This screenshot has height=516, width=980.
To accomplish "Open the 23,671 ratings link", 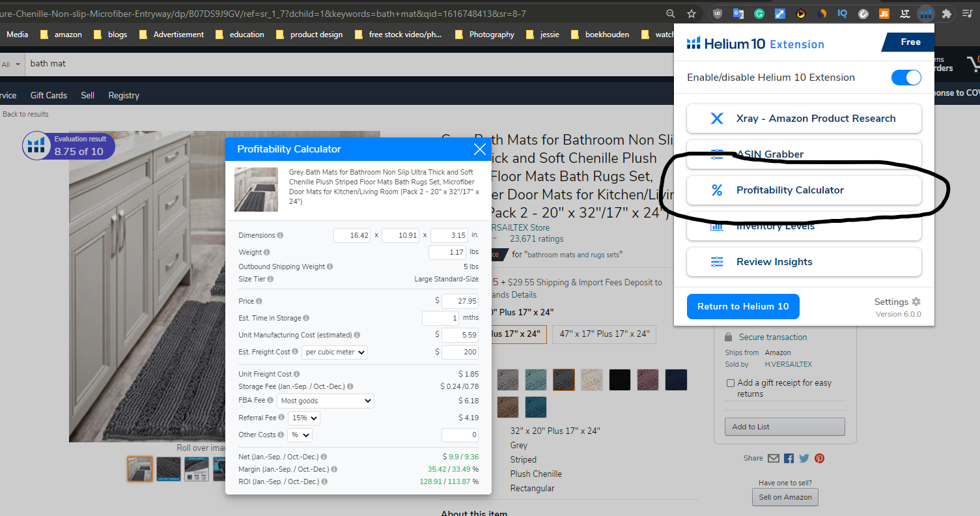I will tap(537, 239).
